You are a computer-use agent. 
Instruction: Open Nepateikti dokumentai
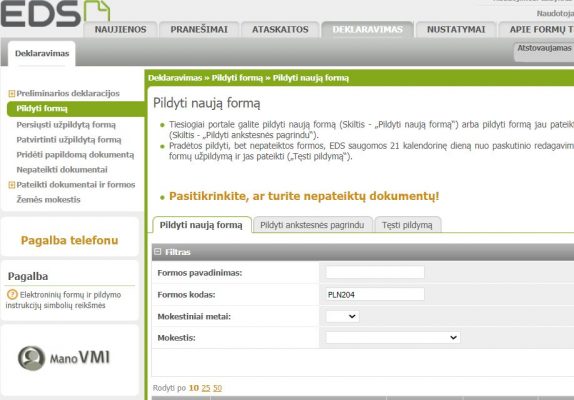62,170
